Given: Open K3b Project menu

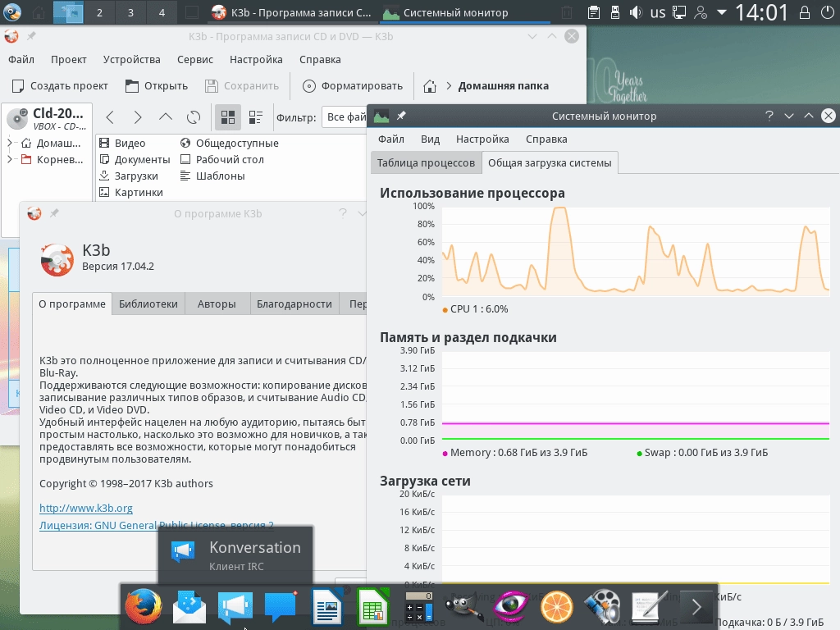Looking at the screenshot, I should (x=69, y=59).
